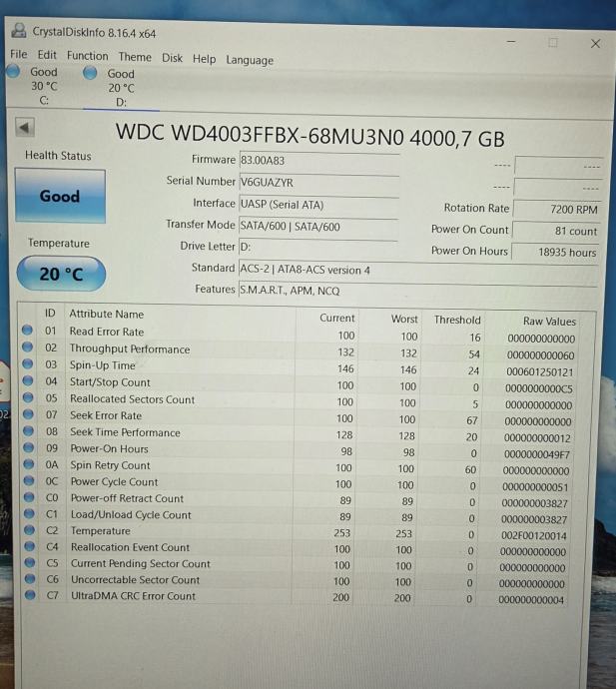The height and width of the screenshot is (689, 616).
Task: Close the CrystalDiskInfo window
Action: (595, 44)
